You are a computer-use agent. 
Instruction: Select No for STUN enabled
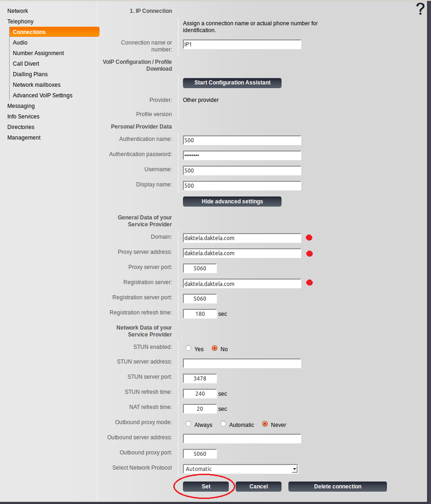215,348
